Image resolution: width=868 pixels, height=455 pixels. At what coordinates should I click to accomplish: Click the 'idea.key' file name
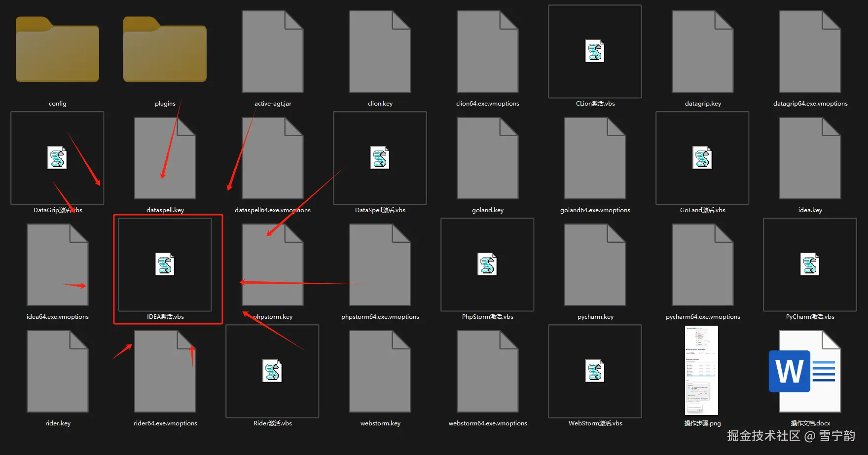(810, 210)
